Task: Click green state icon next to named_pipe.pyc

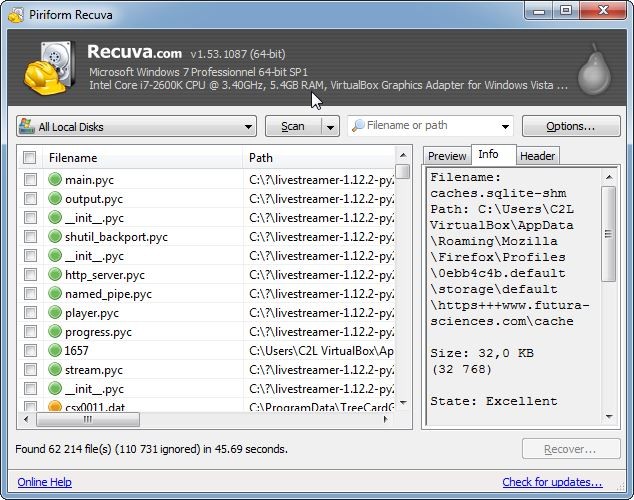Action: 55,293
